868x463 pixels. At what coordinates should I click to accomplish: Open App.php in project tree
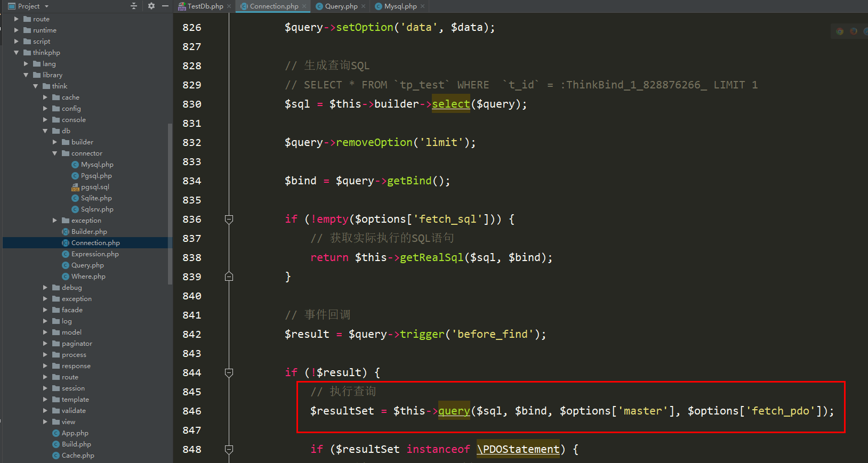pyautogui.click(x=75, y=433)
